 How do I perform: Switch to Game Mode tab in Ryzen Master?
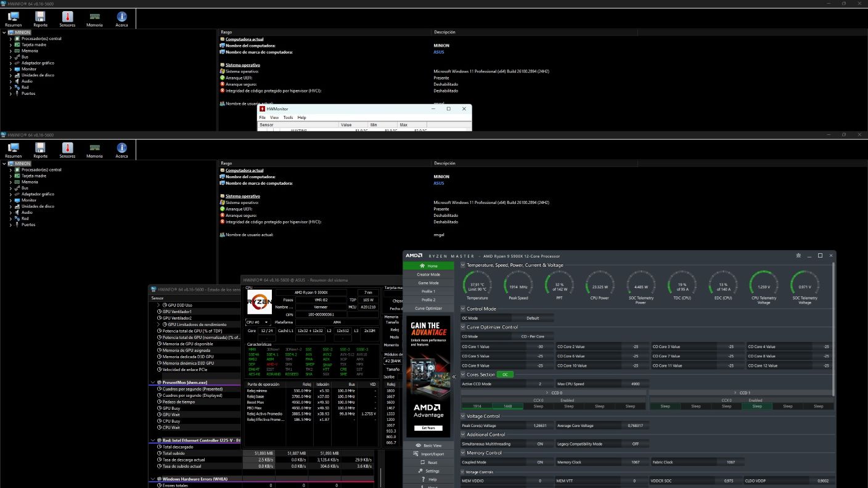pos(428,283)
